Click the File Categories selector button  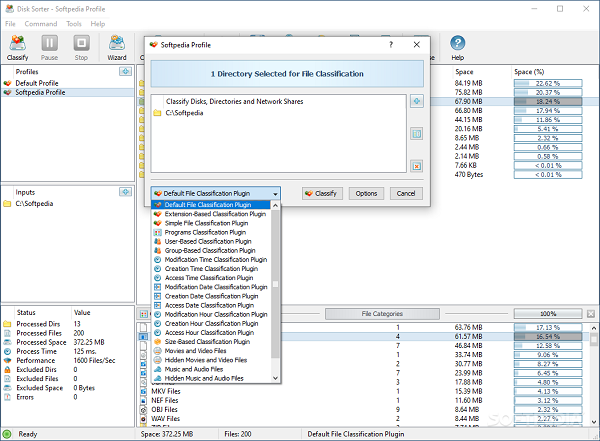(382, 314)
